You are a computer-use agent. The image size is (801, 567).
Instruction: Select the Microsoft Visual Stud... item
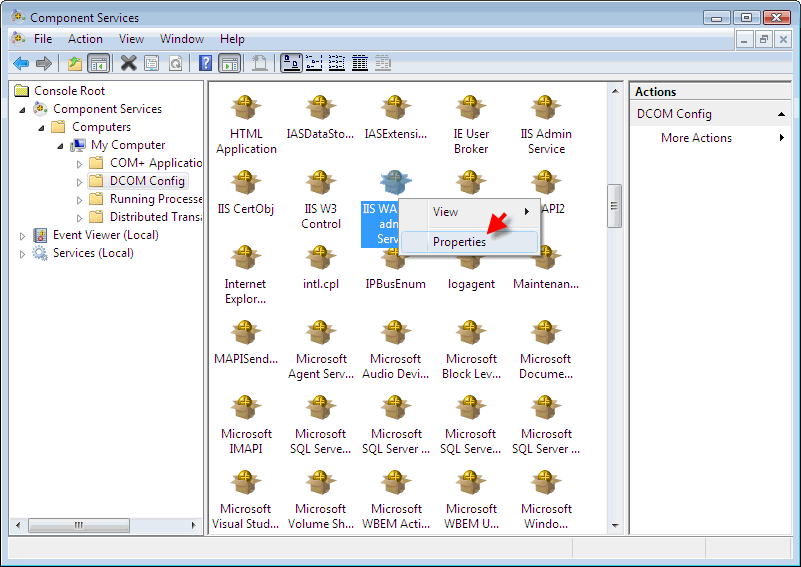coord(246,501)
